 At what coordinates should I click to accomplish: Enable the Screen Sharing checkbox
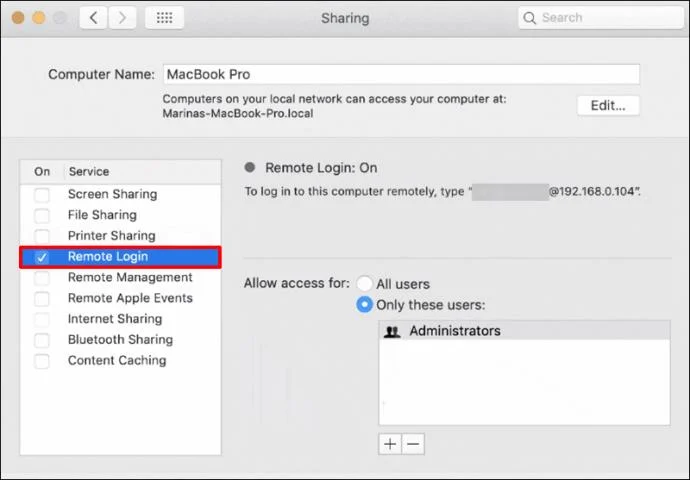[x=42, y=194]
